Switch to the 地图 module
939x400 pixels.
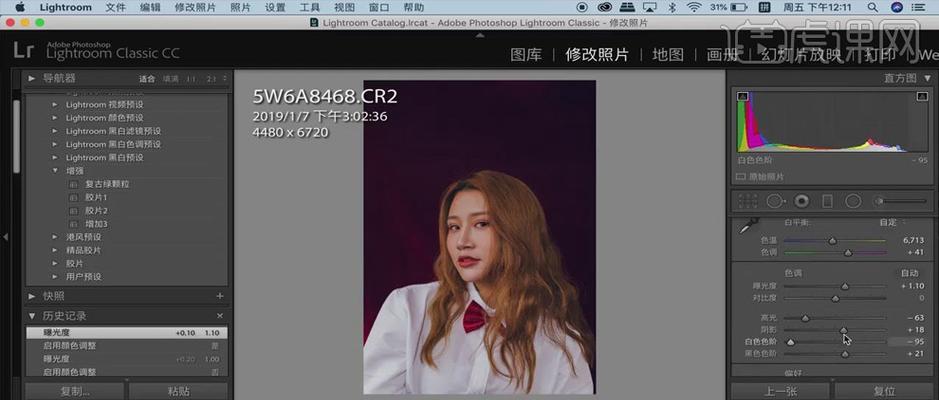(668, 55)
